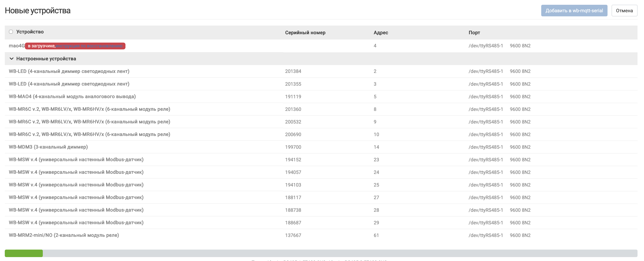Image resolution: width=644 pixels, height=261 pixels.
Task: Select WB-MAO4 analog output module row
Action: (x=321, y=96)
